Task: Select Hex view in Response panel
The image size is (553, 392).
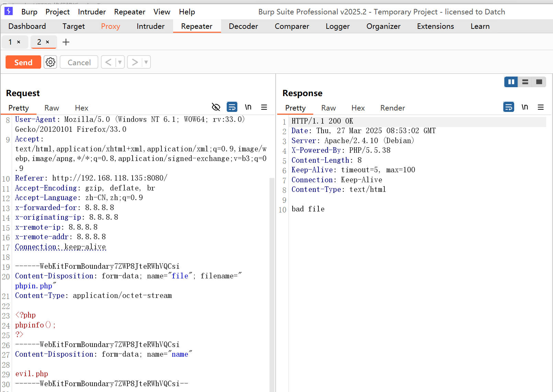Action: [x=358, y=108]
